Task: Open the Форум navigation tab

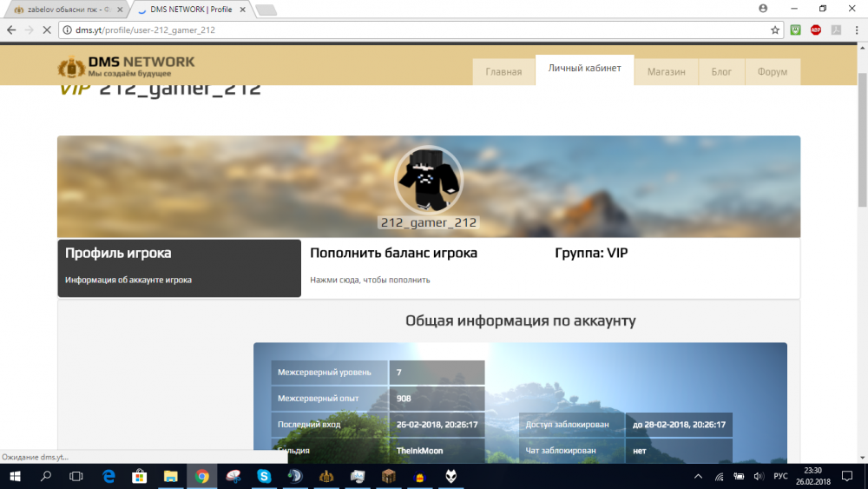Action: tap(773, 71)
